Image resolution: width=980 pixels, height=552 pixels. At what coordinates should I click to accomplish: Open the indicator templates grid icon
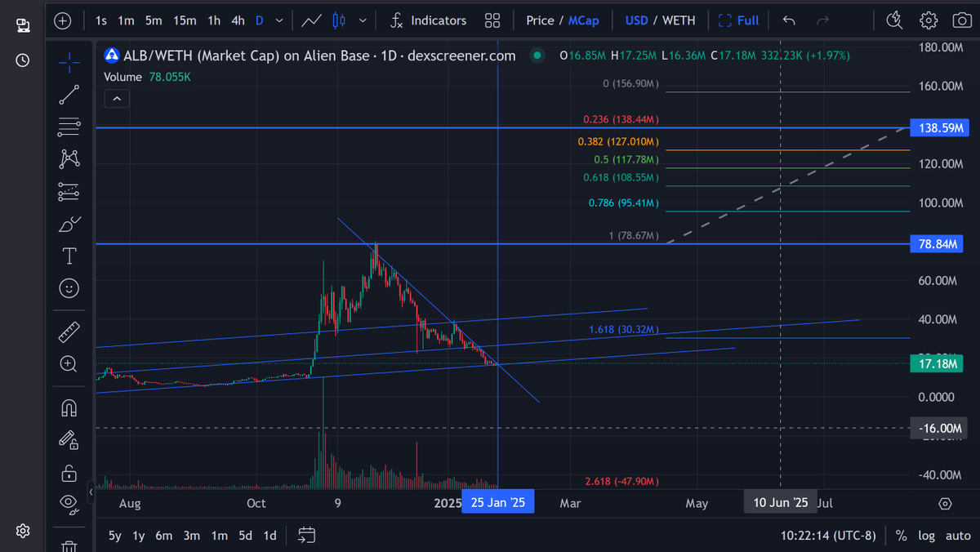(x=492, y=20)
